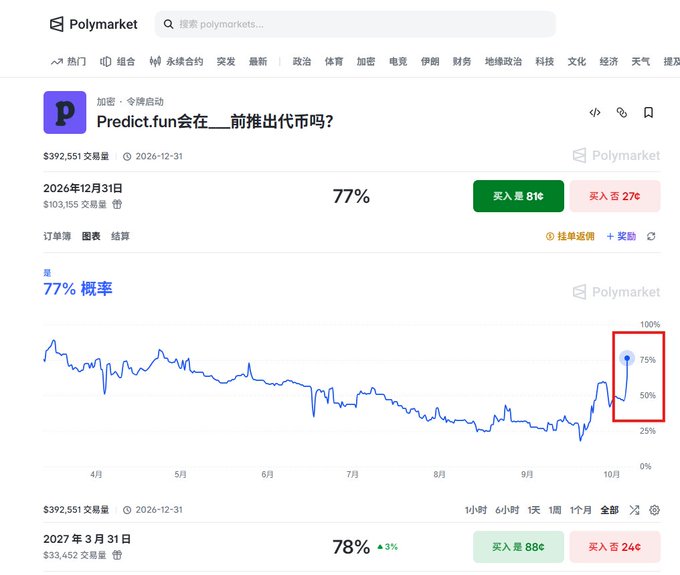Open the 体育 category
Screen dimensions: 680x575
pos(334,62)
